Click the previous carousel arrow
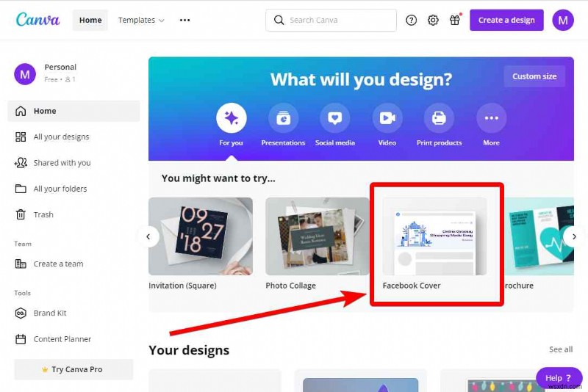The width and height of the screenshot is (588, 392). 148,236
